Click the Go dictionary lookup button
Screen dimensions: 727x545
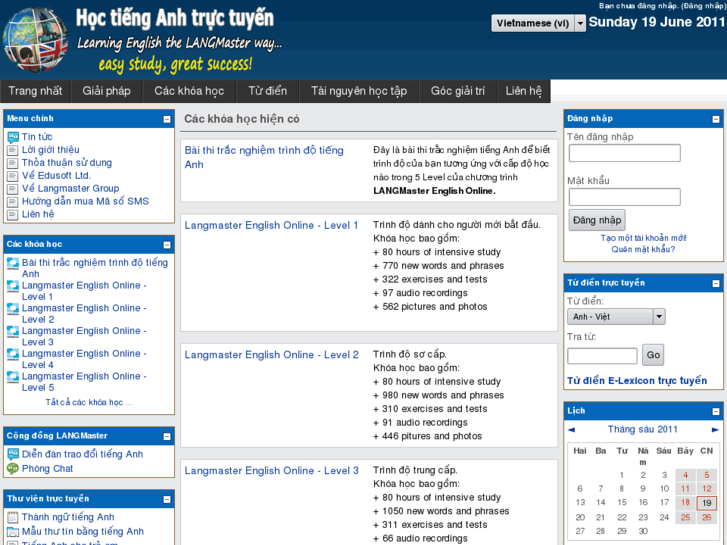pyautogui.click(x=653, y=355)
